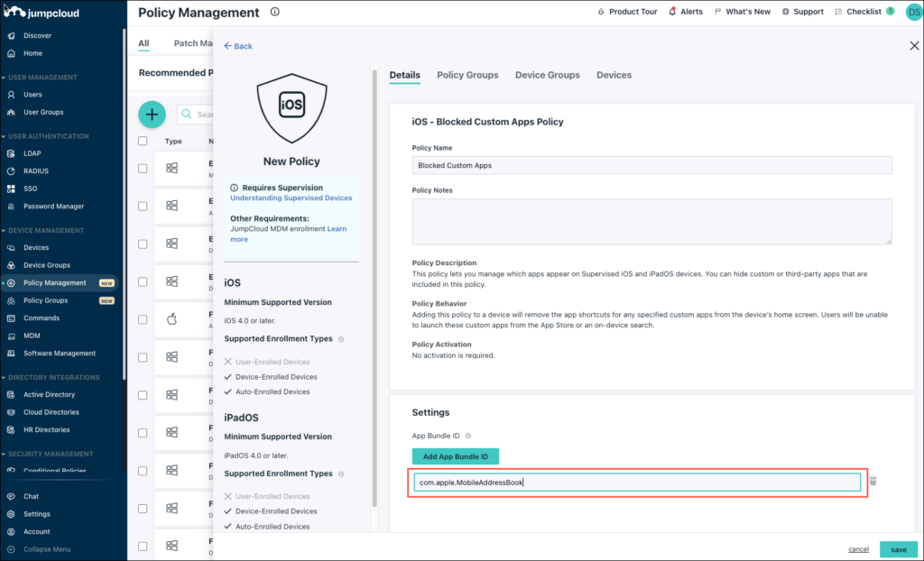
Task: Start the Product Tour
Action: pyautogui.click(x=627, y=12)
